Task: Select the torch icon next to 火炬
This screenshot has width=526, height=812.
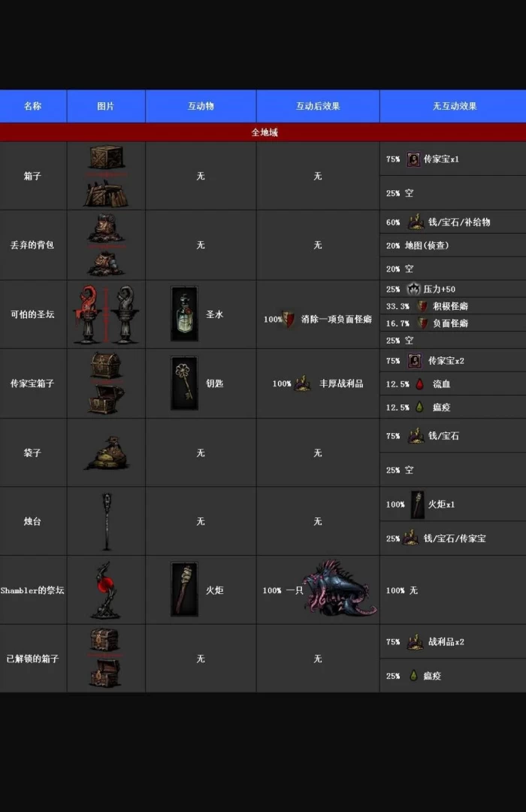Action: [184, 589]
